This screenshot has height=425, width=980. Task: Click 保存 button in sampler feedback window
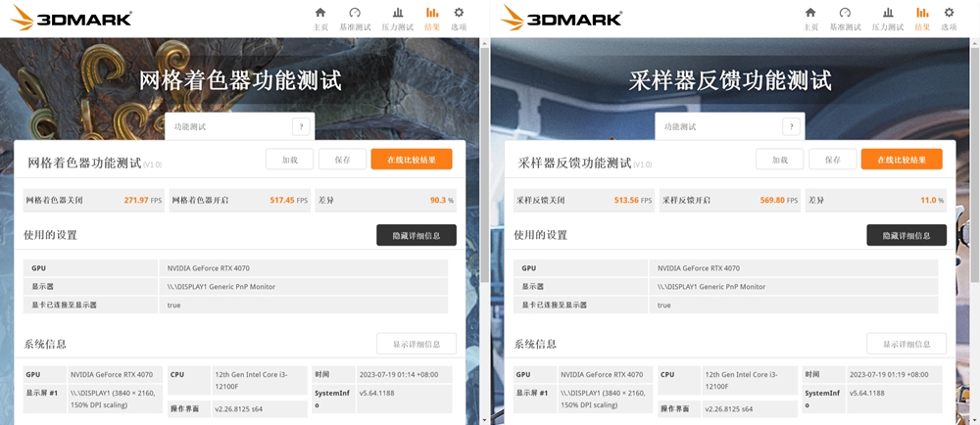tap(832, 160)
